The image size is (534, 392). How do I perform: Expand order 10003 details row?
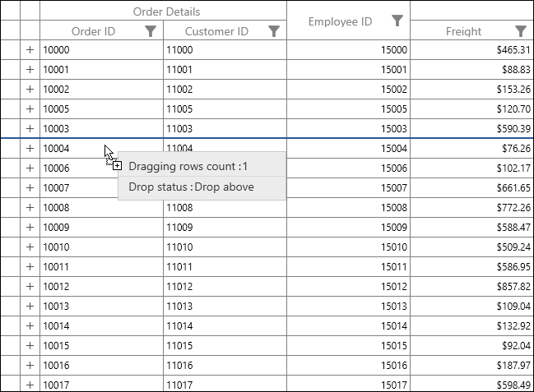[30, 129]
